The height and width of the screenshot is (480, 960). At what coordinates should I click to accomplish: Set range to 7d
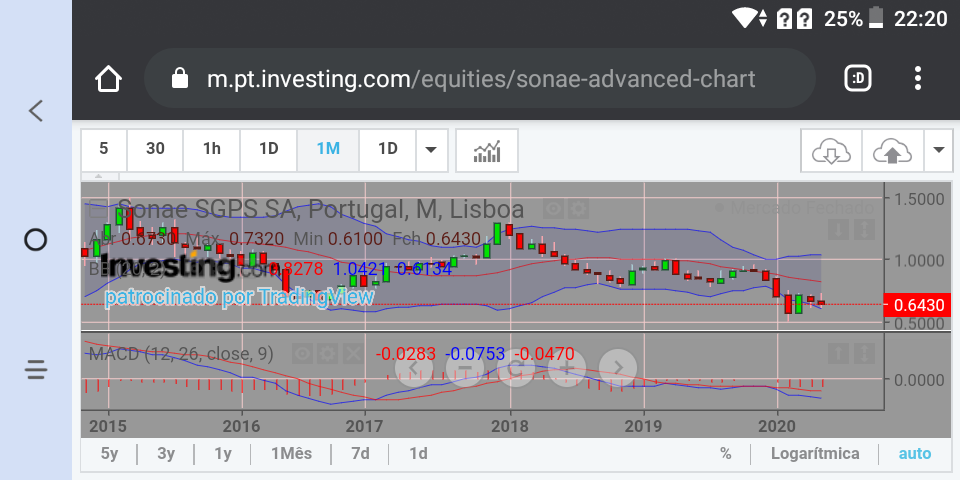tap(361, 454)
